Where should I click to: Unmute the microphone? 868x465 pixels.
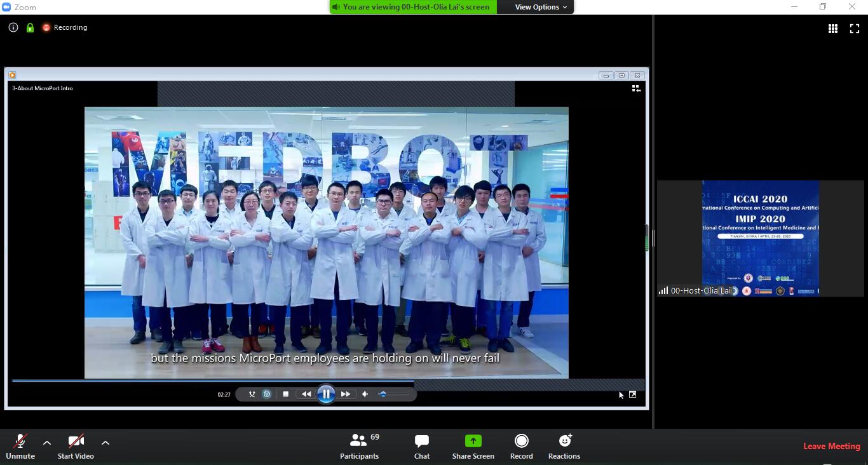[20, 447]
